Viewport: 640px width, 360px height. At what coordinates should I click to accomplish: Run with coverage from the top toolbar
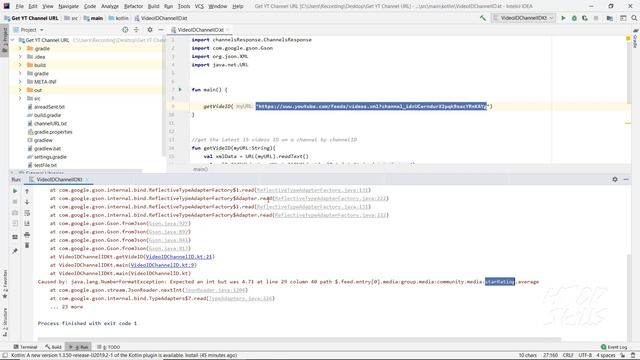(x=585, y=18)
